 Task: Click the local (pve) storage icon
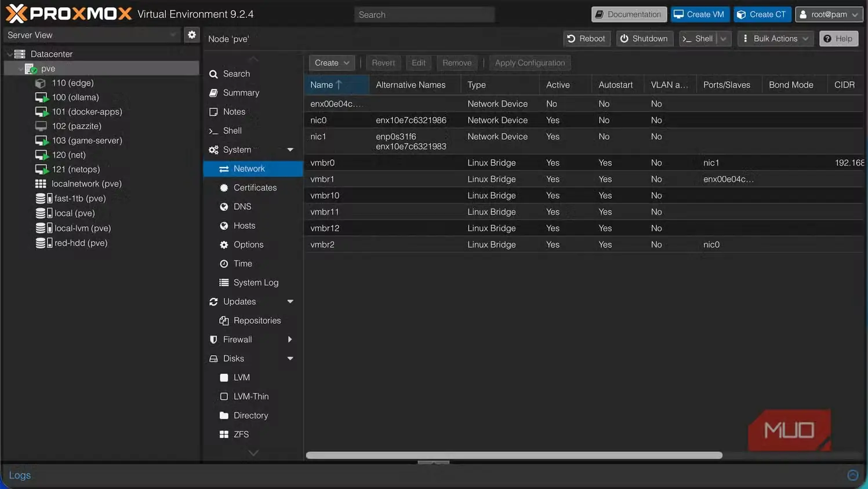point(44,213)
